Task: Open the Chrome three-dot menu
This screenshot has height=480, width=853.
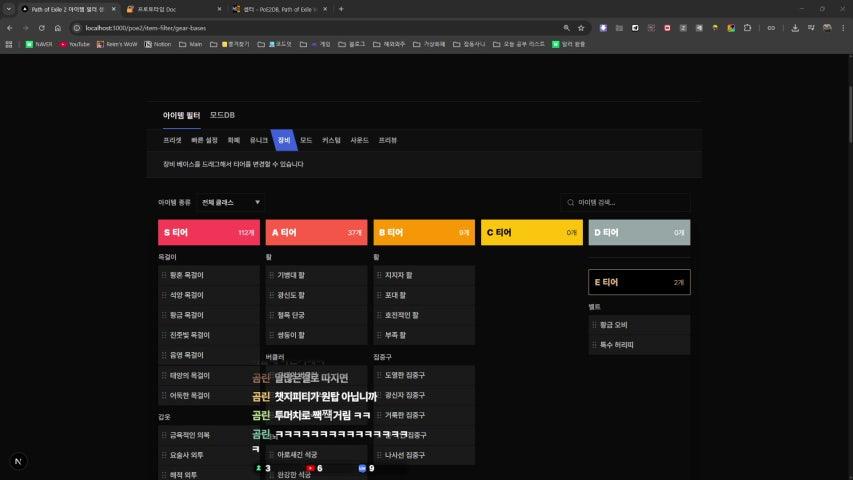Action: (x=843, y=28)
